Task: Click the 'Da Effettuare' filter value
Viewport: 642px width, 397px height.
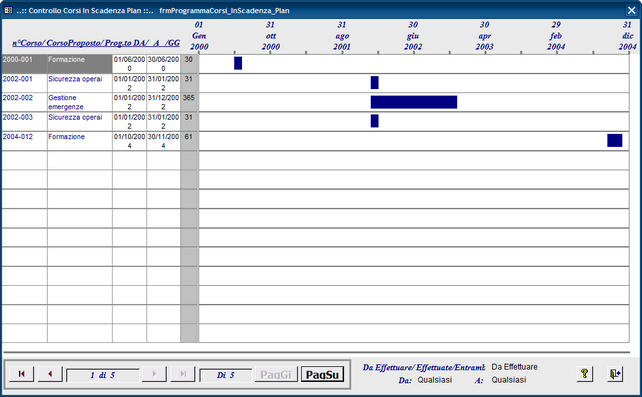Action: [x=515, y=367]
